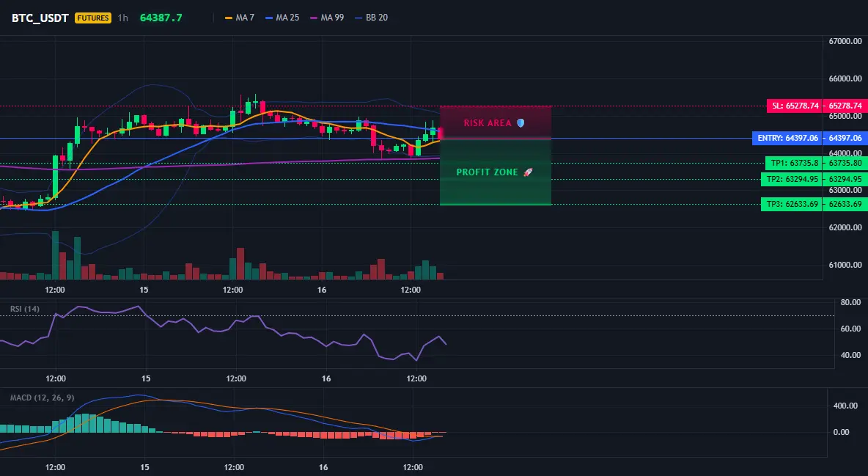The height and width of the screenshot is (476, 868).
Task: Click the shield icon in RISK AREA
Action: pyautogui.click(x=521, y=123)
